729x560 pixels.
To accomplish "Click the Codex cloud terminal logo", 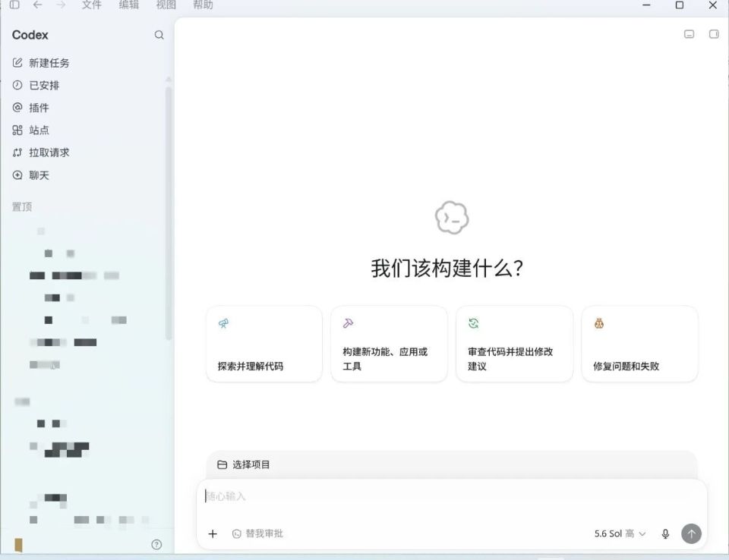I will coord(451,218).
